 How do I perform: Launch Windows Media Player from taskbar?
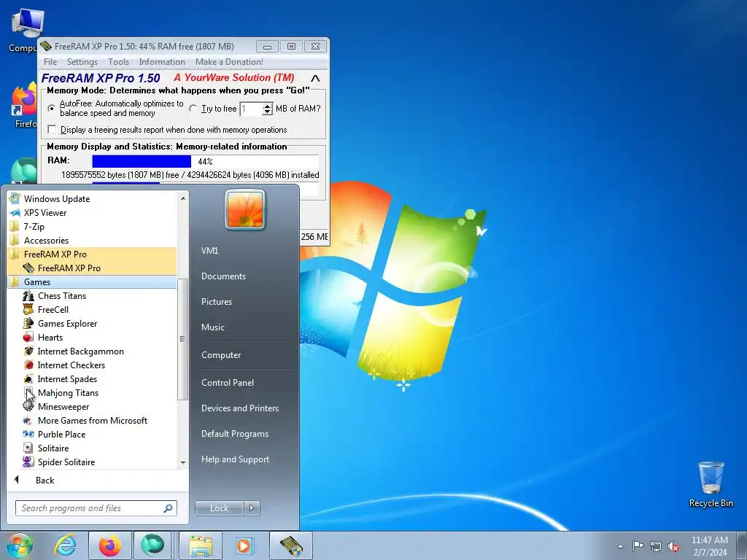[x=244, y=545]
